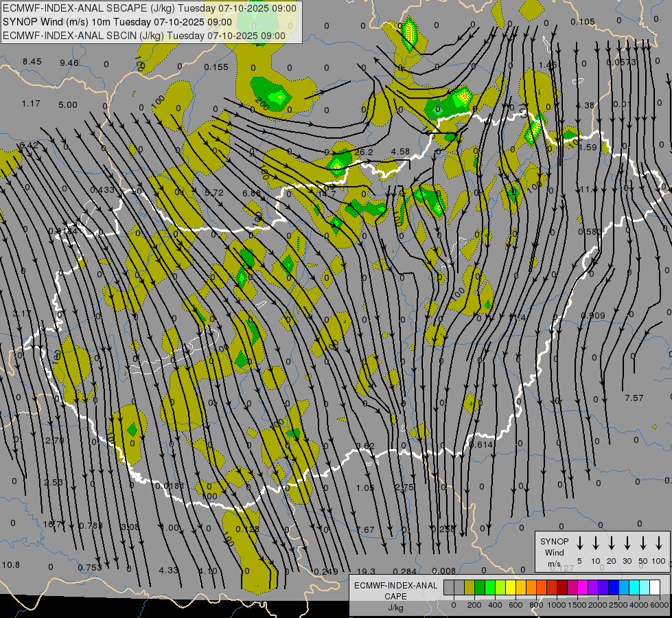Pick the 20 m/s wind arrow symbol
Image resolution: width=672 pixels, height=618 pixels.
(612, 543)
